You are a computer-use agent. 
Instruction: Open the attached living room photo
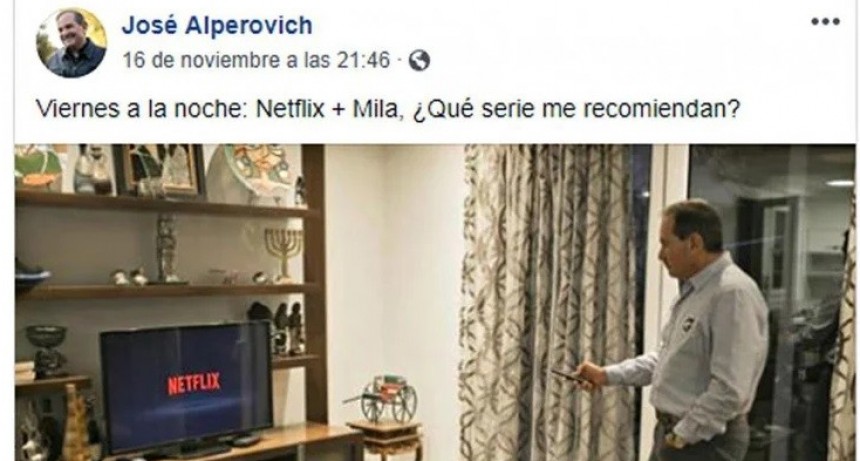(434, 302)
